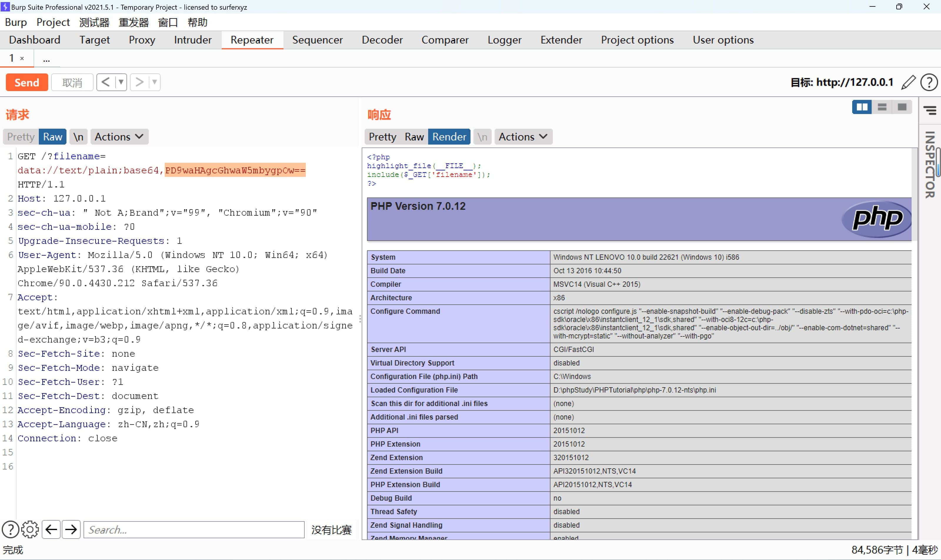This screenshot has height=560, width=941.
Task: Click the Host: 127.0.0.1 header line
Action: pos(62,199)
